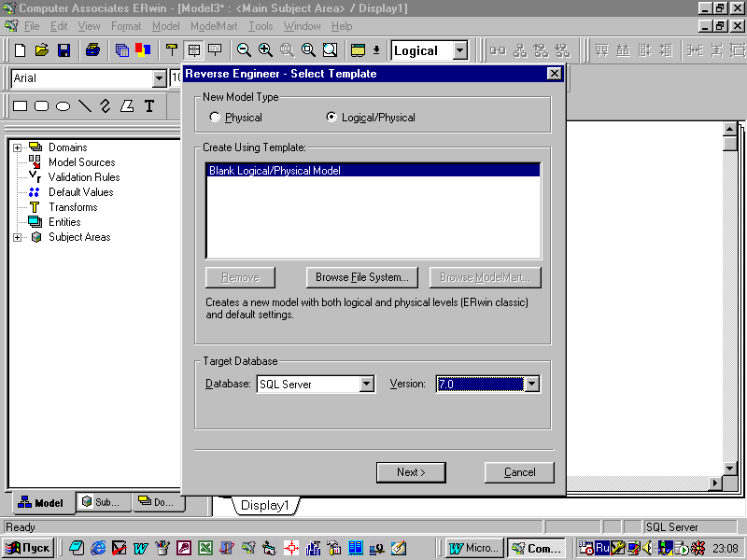
Task: Open a model file via the folder icon
Action: click(x=42, y=50)
